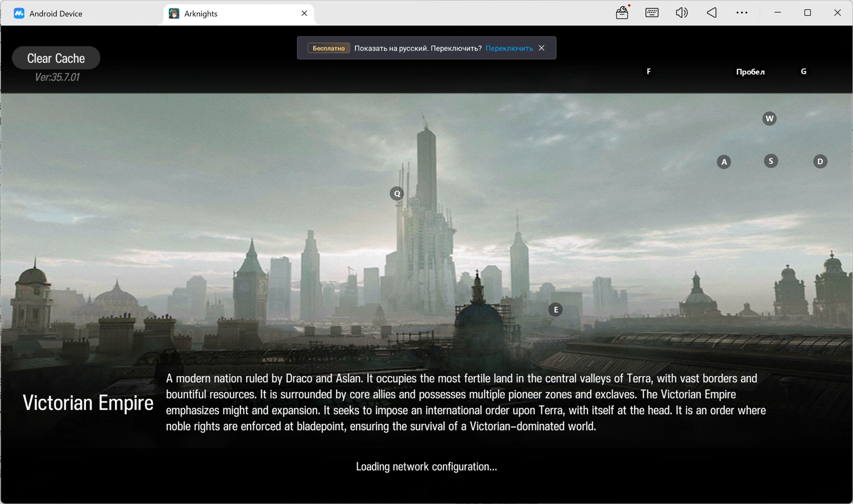Screen dimensions: 853x504
Task: Click the Переключить link
Action: (509, 48)
